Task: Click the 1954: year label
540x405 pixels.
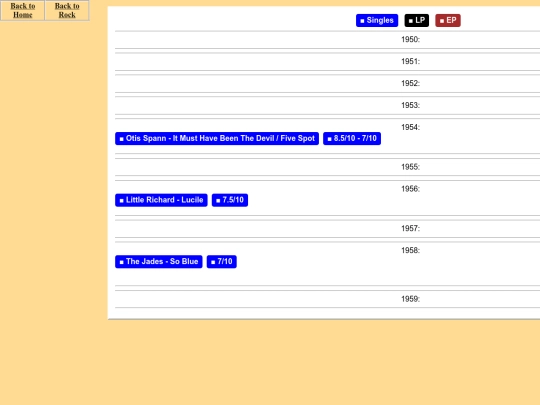Action: pos(411,127)
